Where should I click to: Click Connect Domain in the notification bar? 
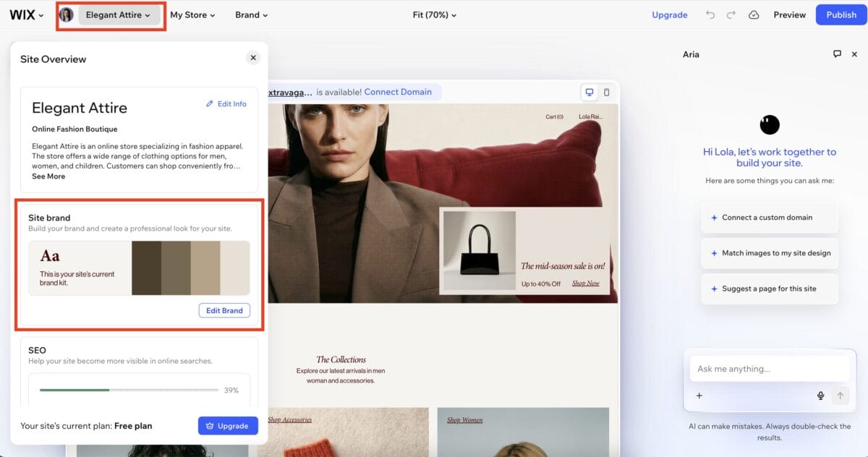[398, 92]
